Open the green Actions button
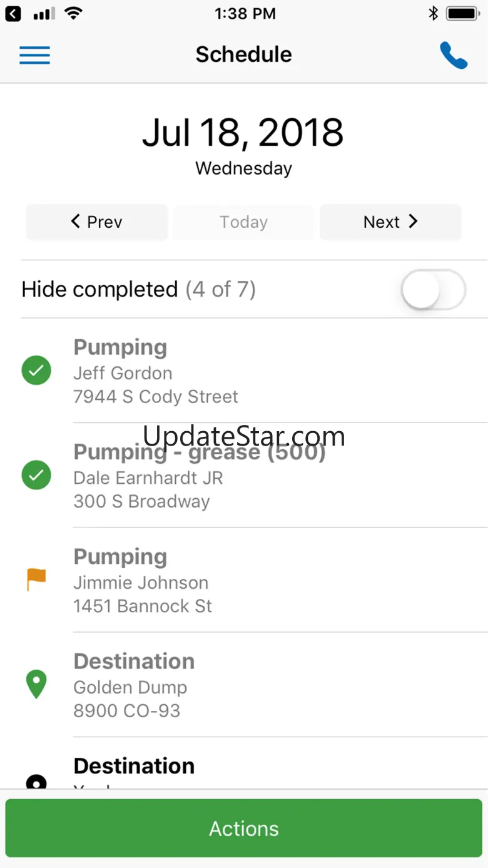The width and height of the screenshot is (488, 868). click(x=244, y=828)
